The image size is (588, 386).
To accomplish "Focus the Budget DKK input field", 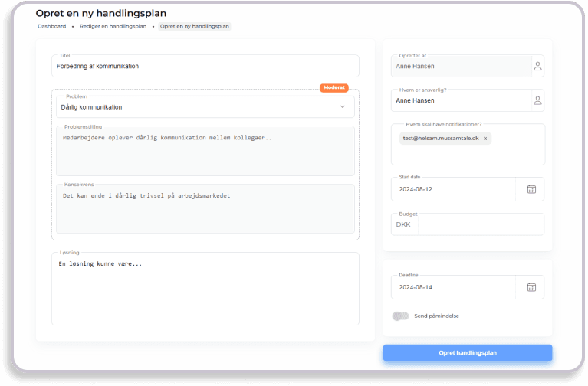I will [x=479, y=224].
